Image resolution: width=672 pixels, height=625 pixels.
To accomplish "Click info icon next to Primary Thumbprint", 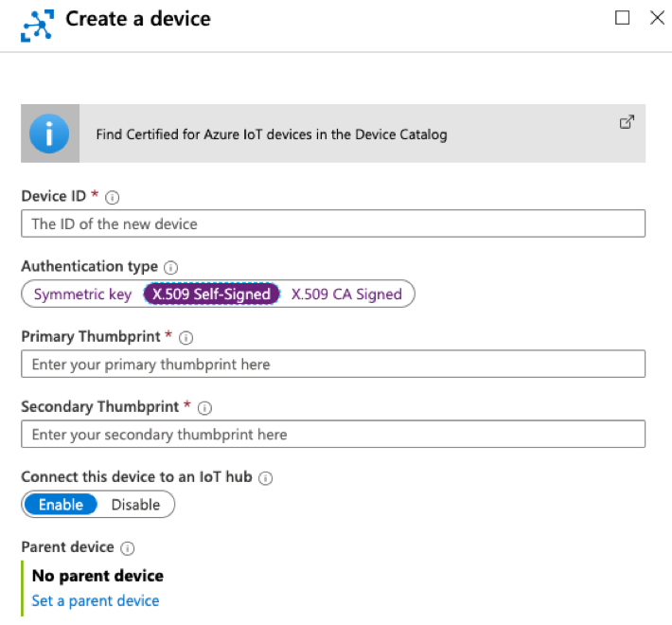I will (x=186, y=337).
